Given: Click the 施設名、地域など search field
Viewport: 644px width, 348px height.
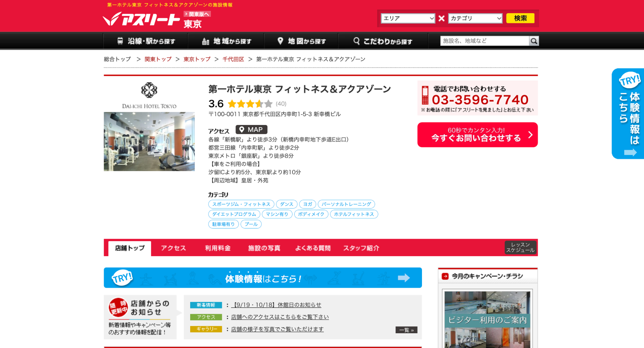Looking at the screenshot, I should click(485, 41).
